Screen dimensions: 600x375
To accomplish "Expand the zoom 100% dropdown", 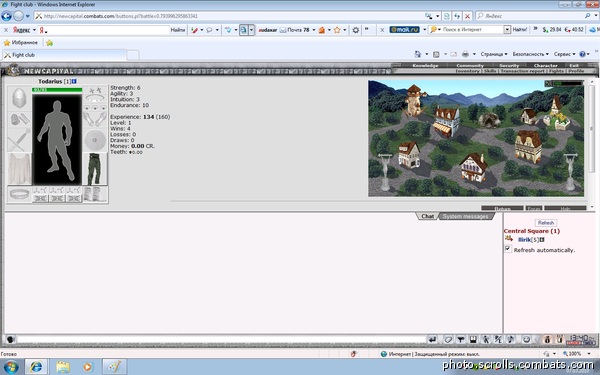I will [x=589, y=354].
